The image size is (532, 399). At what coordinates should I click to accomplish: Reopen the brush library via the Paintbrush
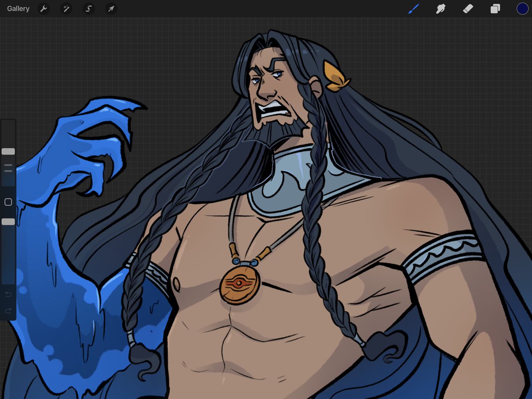click(413, 8)
